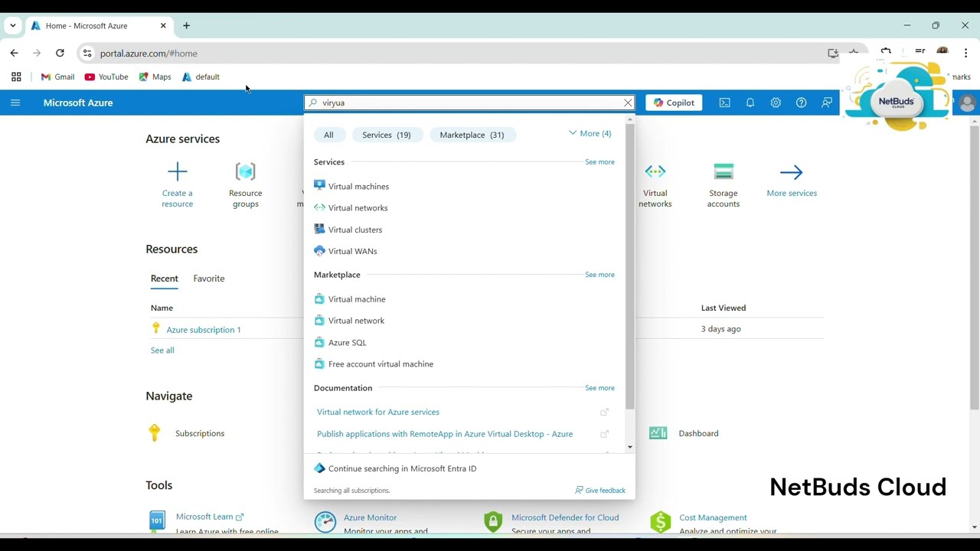This screenshot has width=980, height=551.
Task: Click Give feedback link in search panel
Action: [600, 491]
